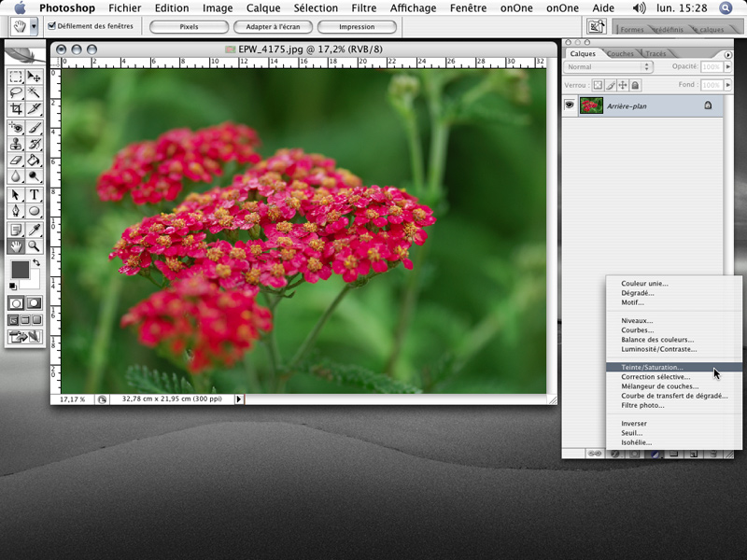Select the Lasso tool
The width and height of the screenshot is (747, 560).
click(x=16, y=92)
